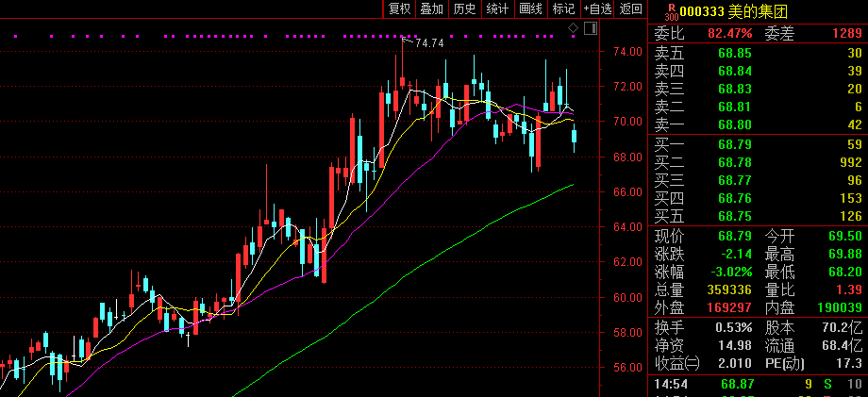Select the 买一 bid price 68.79
The image size is (868, 397).
[x=734, y=144]
